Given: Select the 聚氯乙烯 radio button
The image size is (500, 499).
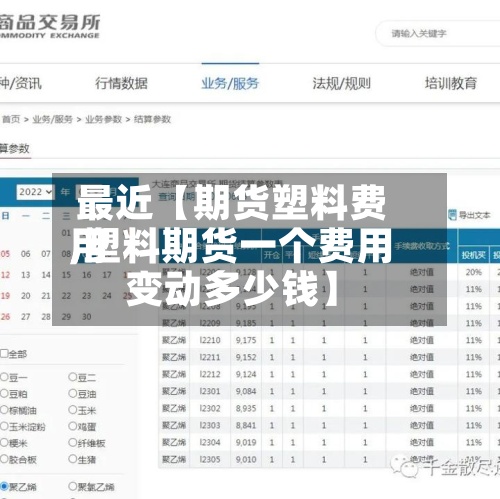Looking at the screenshot, I should (72, 487).
